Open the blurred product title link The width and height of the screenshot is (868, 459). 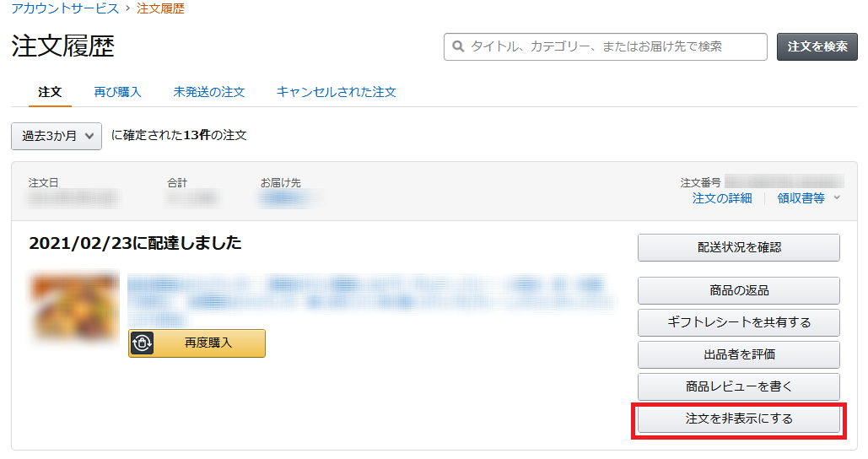[x=371, y=300]
